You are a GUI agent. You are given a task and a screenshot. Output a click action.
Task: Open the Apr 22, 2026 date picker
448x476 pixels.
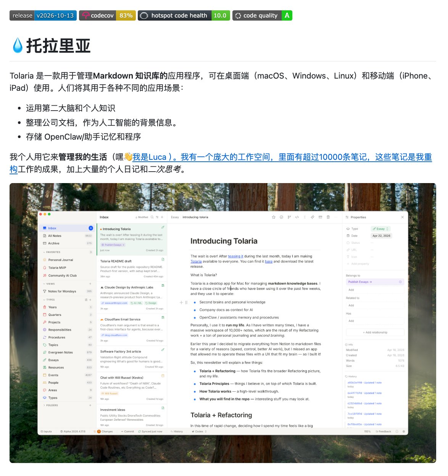tap(381, 236)
